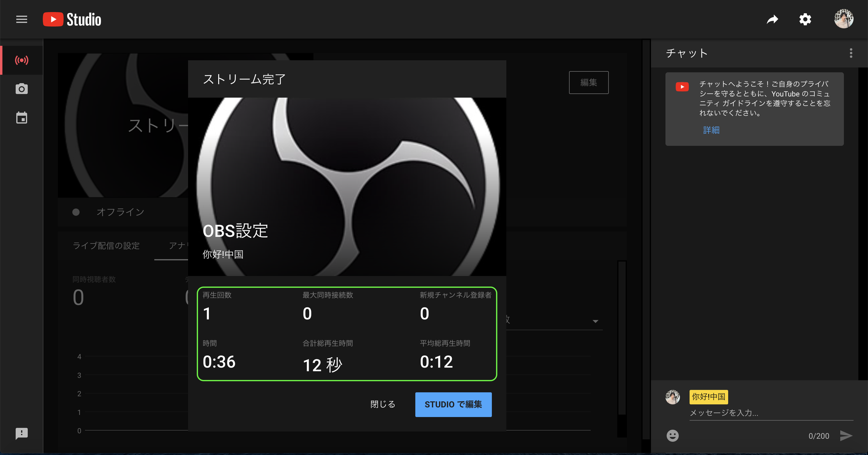Viewport: 868px width, 455px height.
Task: Click the 同時視聴者数 label
Action: tap(94, 279)
